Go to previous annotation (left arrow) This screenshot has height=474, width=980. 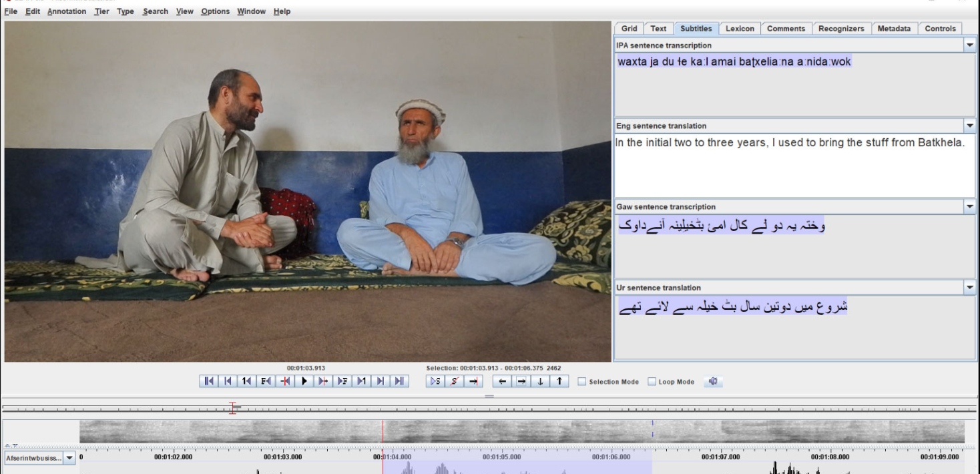(502, 381)
